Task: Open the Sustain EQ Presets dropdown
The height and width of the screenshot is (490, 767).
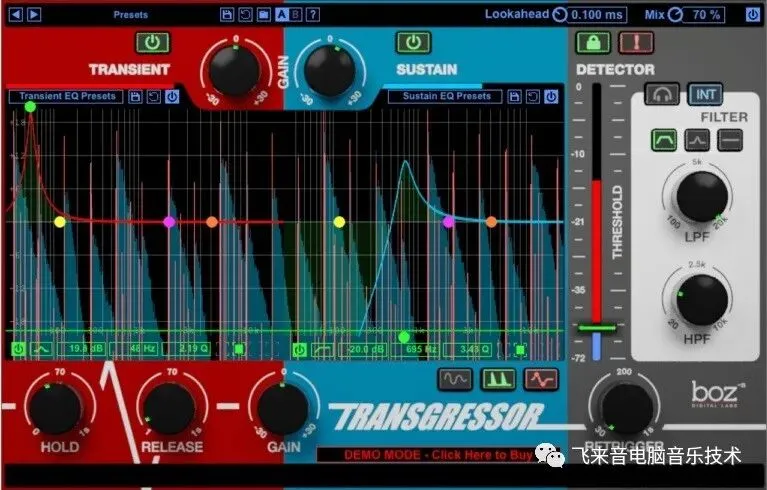Action: click(x=446, y=96)
